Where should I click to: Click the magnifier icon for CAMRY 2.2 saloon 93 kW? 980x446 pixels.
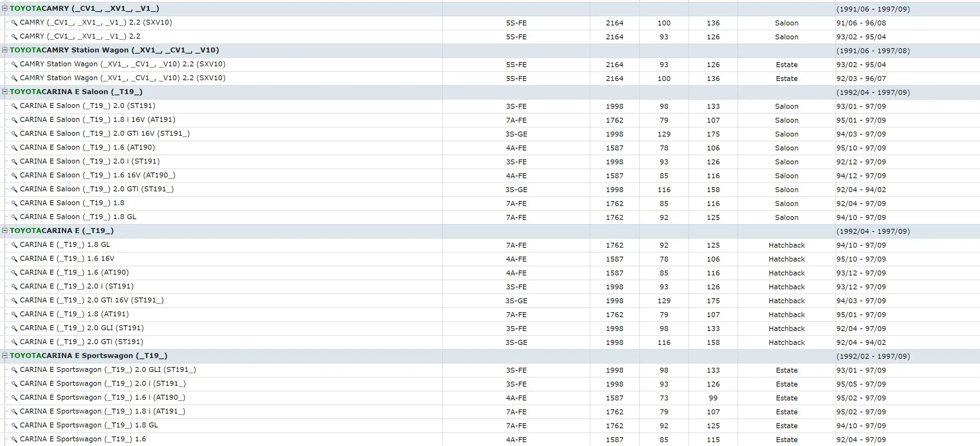[14, 37]
